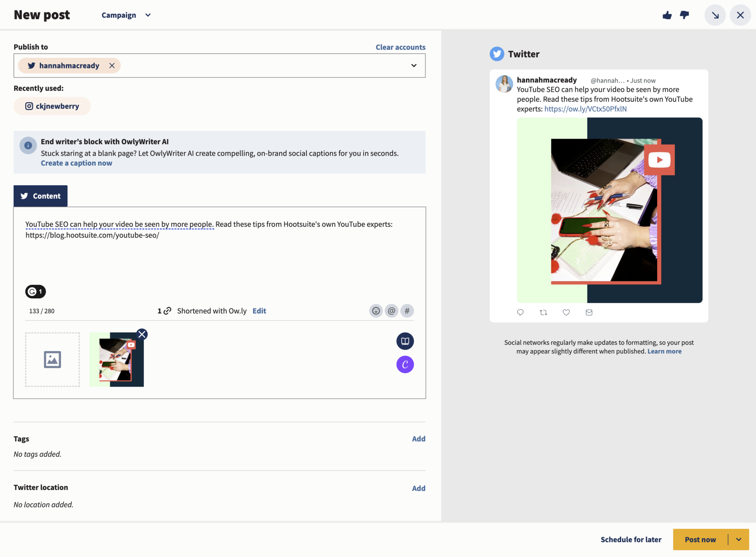The height and width of the screenshot is (557, 756).
Task: Minimize composer with the arrow icon
Action: pos(715,15)
